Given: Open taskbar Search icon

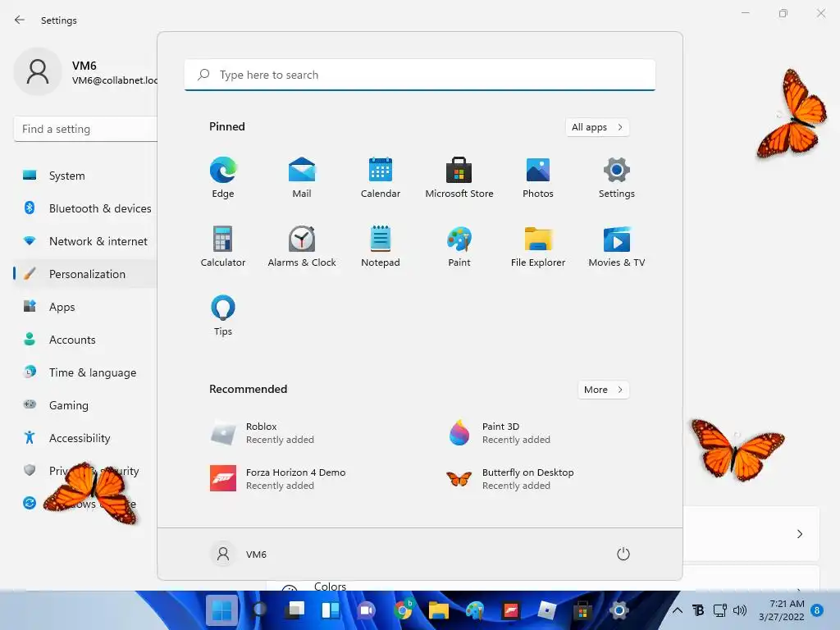Looking at the screenshot, I should pos(259,610).
